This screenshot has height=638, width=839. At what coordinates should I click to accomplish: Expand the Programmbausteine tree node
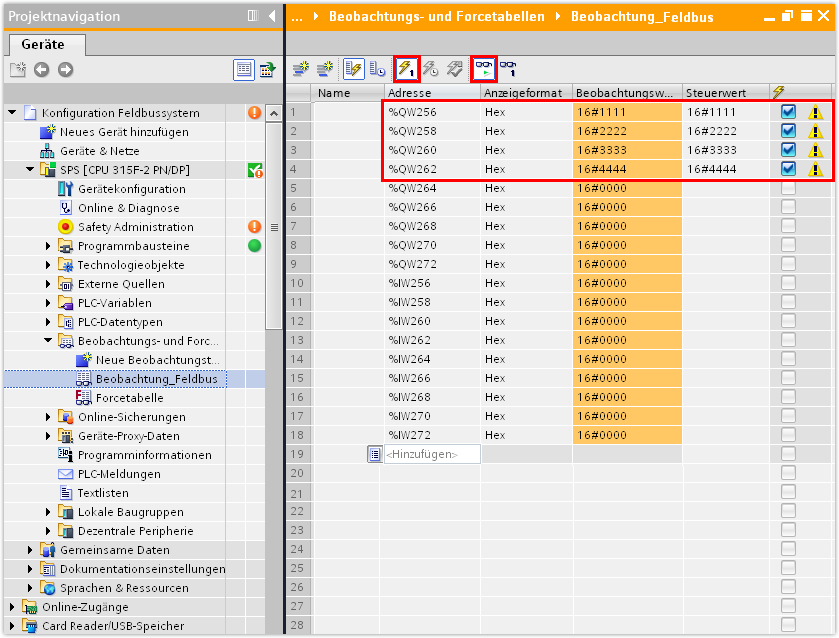click(x=48, y=246)
